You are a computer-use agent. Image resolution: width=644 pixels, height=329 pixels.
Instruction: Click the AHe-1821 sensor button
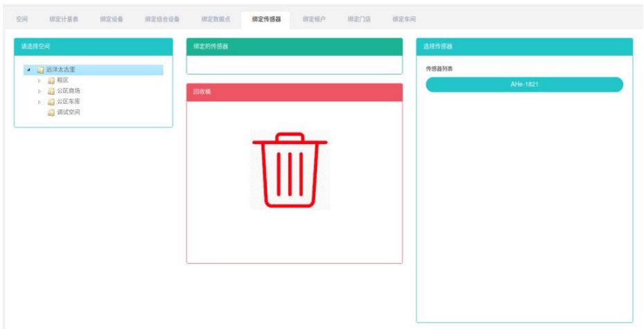click(x=524, y=85)
